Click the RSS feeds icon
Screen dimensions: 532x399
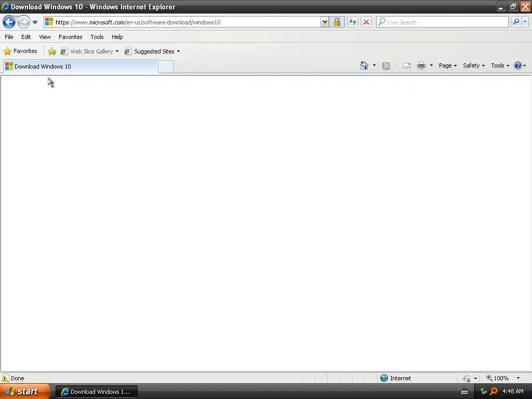point(386,66)
